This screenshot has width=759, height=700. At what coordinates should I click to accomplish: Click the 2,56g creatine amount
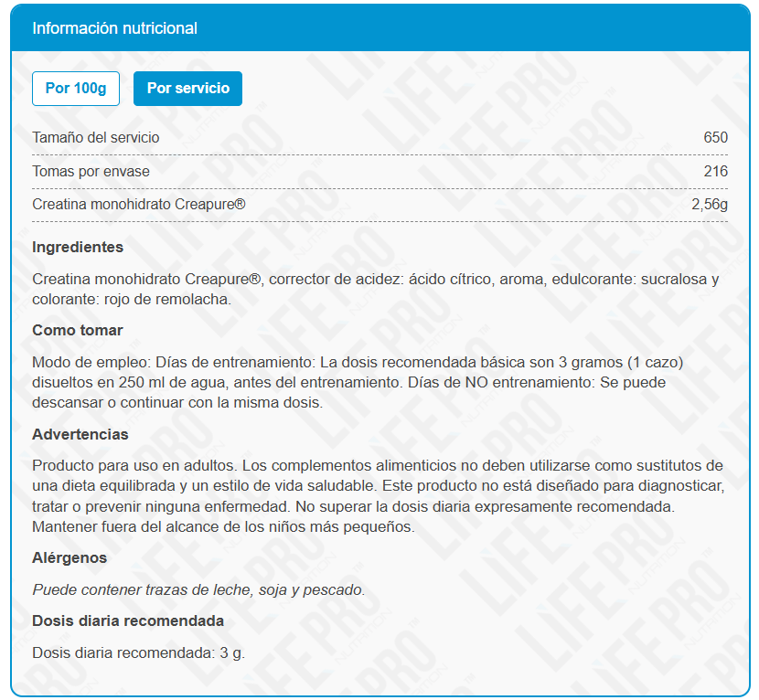709,205
